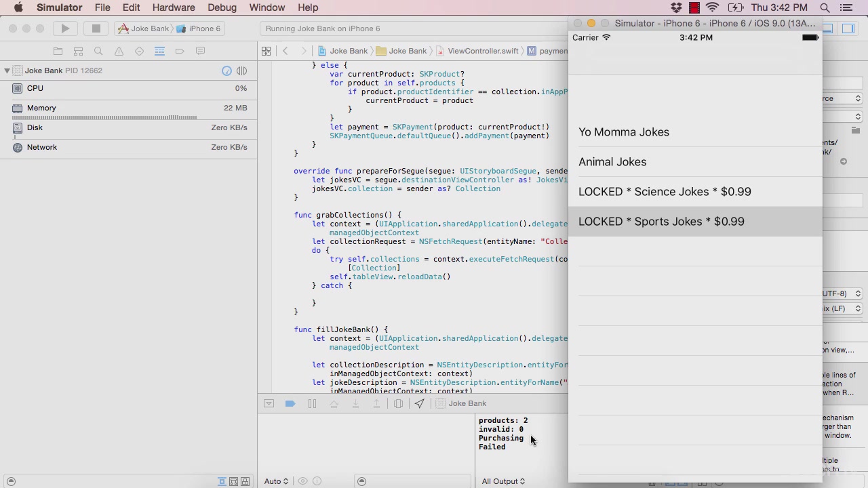Open the Auto variables scope dropdown
Screen dimensions: 868x488
pos(276,481)
